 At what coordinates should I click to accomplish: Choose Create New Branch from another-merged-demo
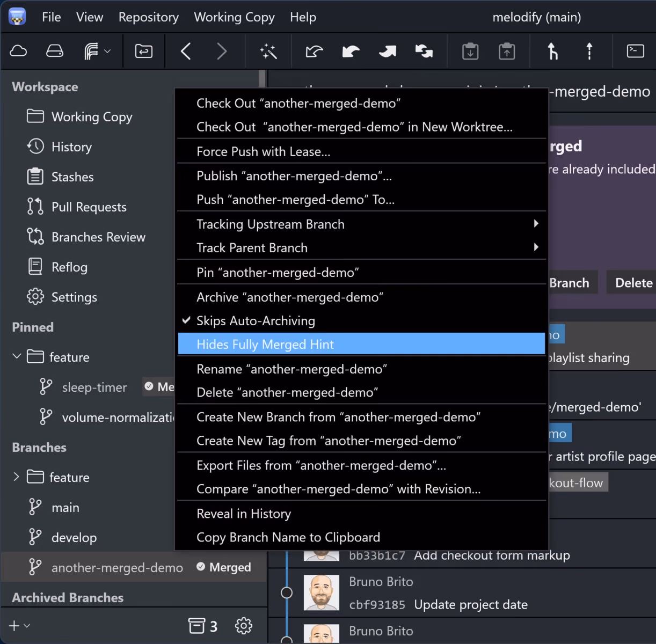click(x=362, y=417)
